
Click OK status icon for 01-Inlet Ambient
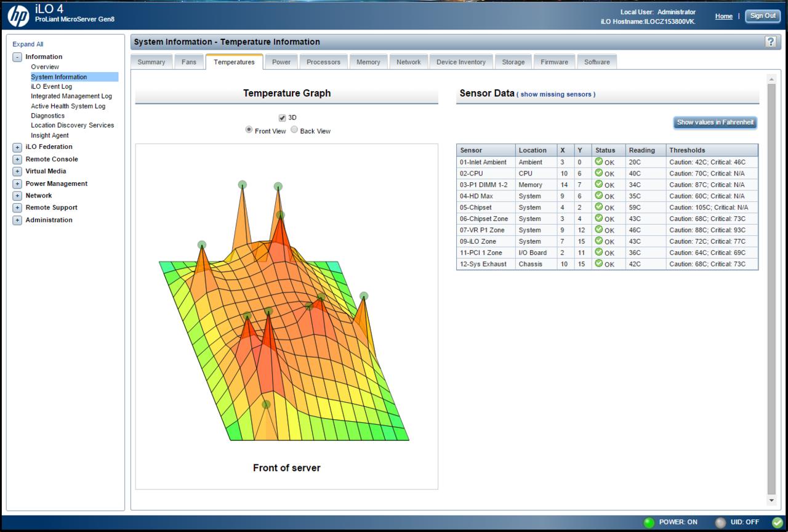[599, 161]
